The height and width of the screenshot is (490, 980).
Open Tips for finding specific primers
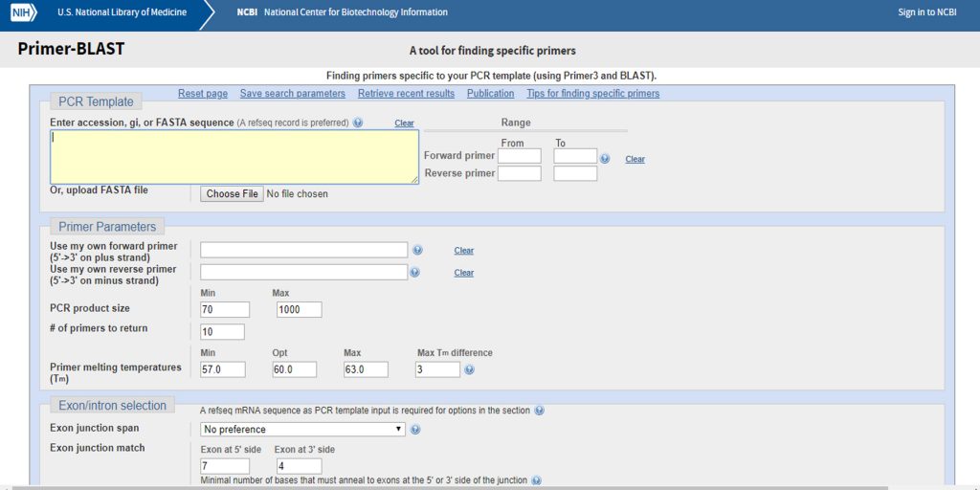click(x=593, y=93)
